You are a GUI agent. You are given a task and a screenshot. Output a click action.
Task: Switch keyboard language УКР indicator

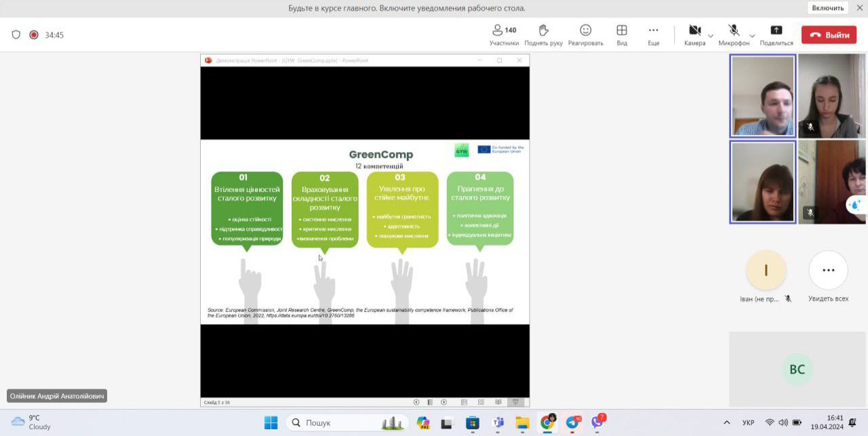point(748,422)
